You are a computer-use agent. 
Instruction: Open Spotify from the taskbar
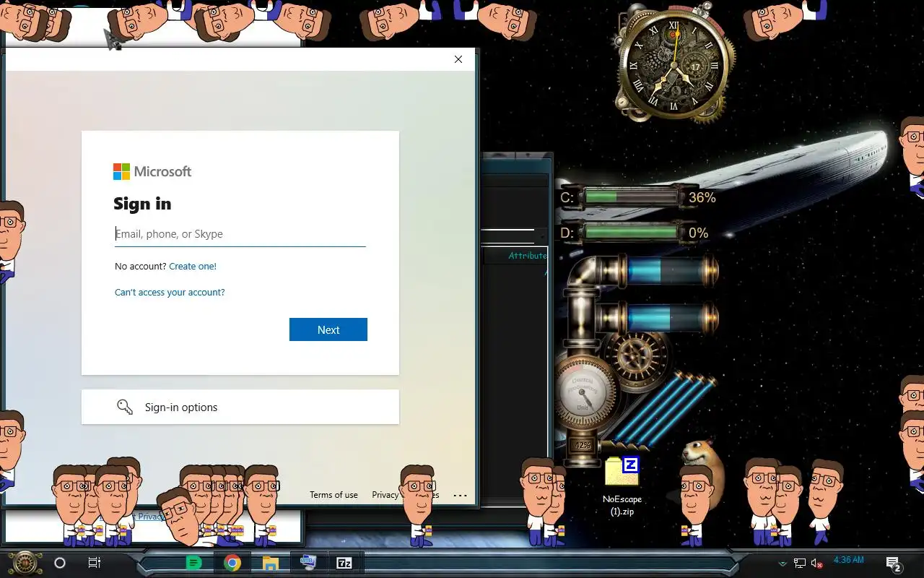(x=193, y=563)
